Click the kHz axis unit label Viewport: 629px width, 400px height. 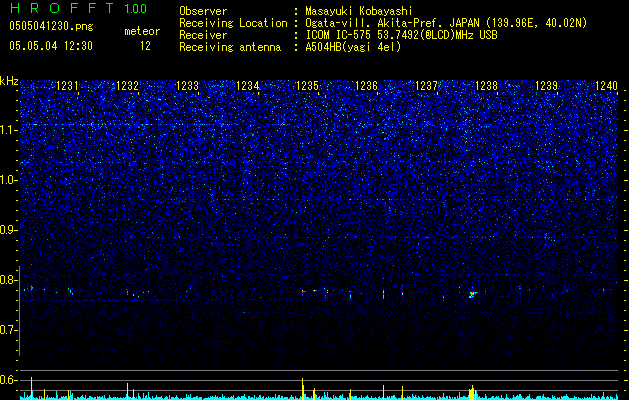click(x=9, y=81)
